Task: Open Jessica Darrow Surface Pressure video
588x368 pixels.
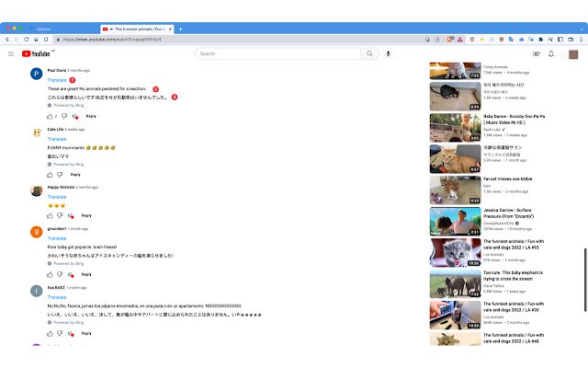Action: (x=456, y=222)
